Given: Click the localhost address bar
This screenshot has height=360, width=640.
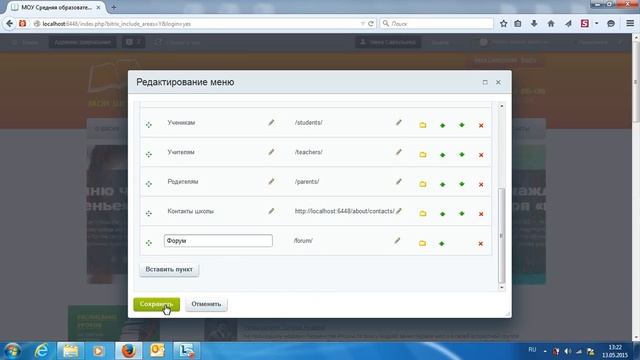Looking at the screenshot, I should pyautogui.click(x=196, y=24).
